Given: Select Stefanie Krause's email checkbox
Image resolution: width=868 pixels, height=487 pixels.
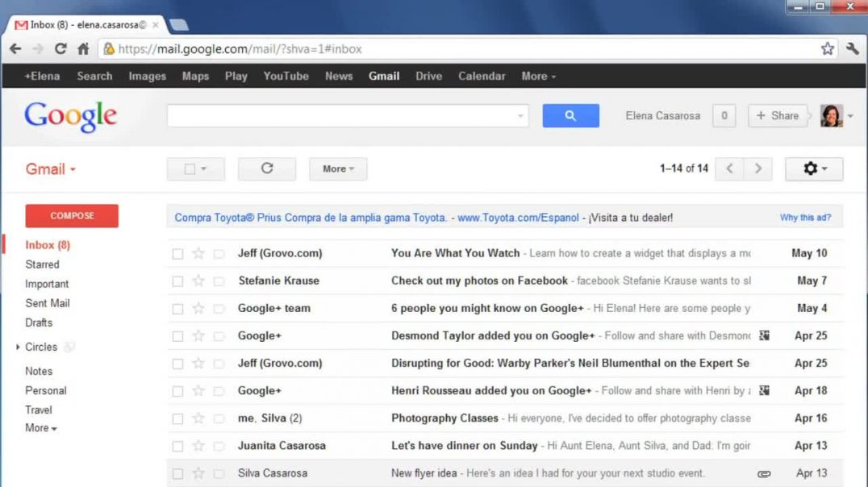Looking at the screenshot, I should (177, 281).
